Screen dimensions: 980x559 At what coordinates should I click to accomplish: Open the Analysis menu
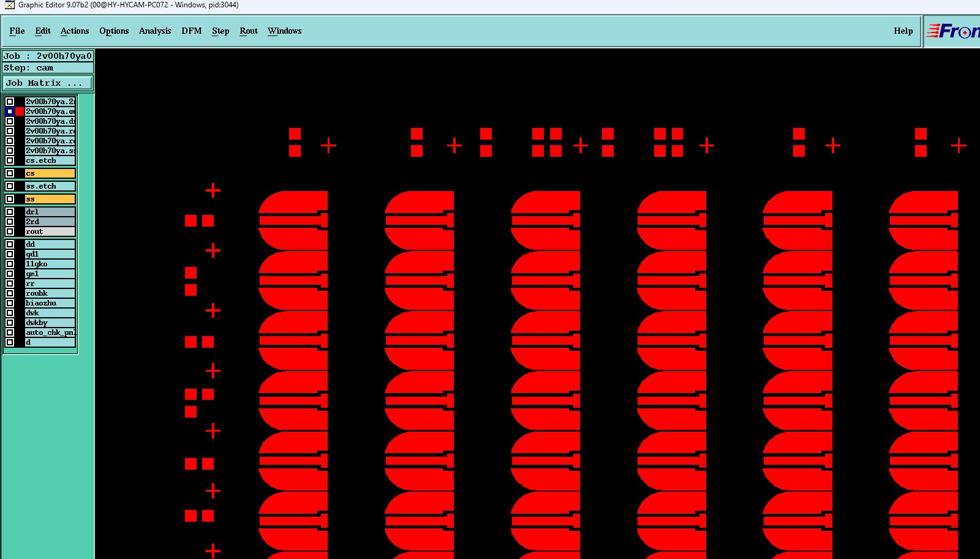(155, 31)
